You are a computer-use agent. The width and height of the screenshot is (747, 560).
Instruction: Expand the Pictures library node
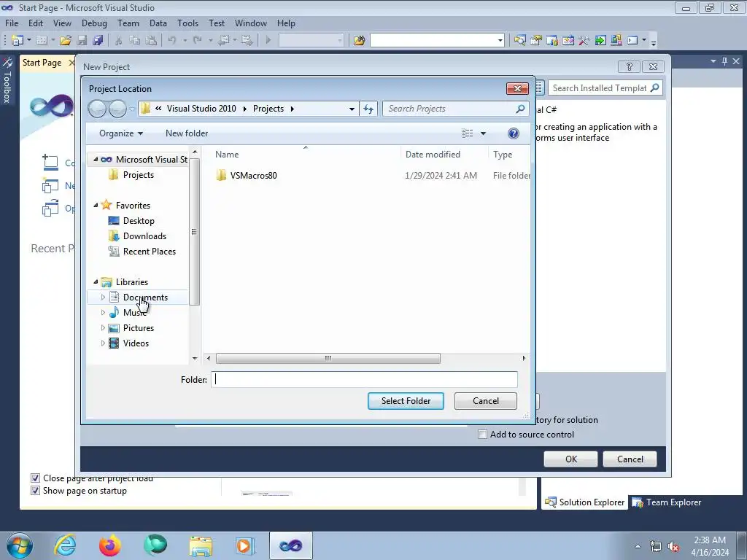click(103, 327)
